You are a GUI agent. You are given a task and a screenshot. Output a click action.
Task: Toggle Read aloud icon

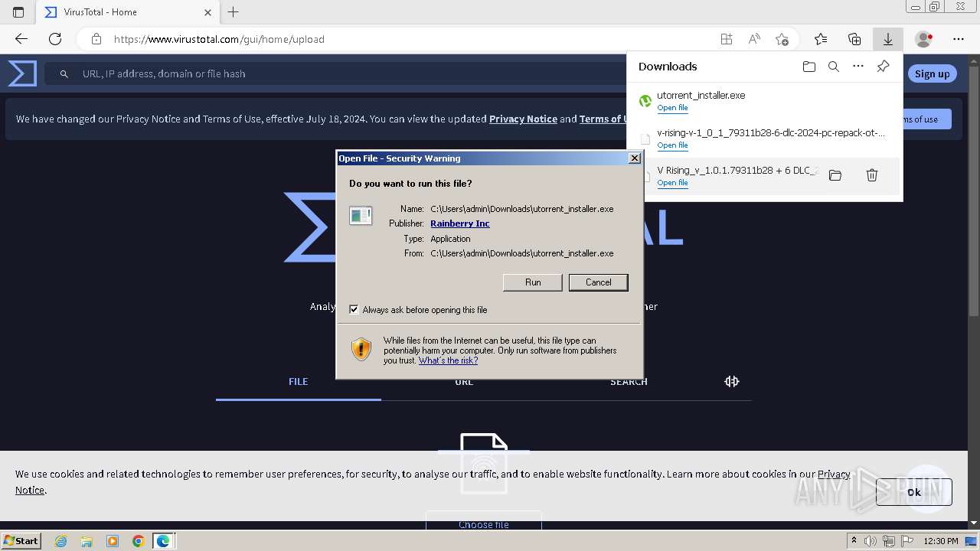[754, 39]
